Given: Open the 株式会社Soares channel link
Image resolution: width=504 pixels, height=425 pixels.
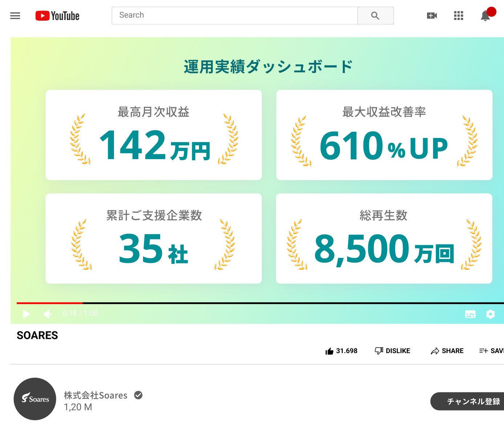Looking at the screenshot, I should (95, 395).
